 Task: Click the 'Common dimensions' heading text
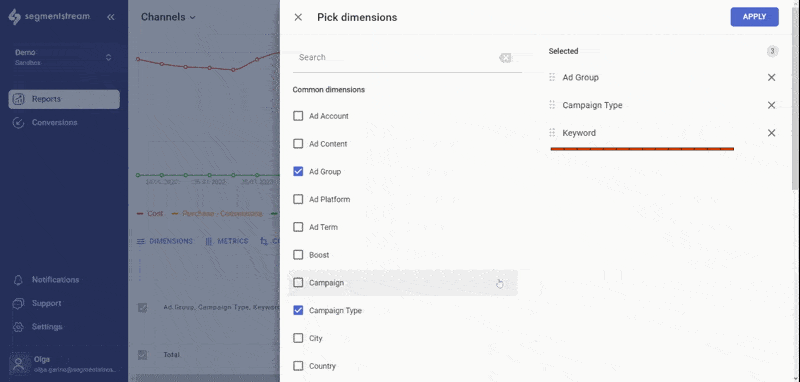329,90
